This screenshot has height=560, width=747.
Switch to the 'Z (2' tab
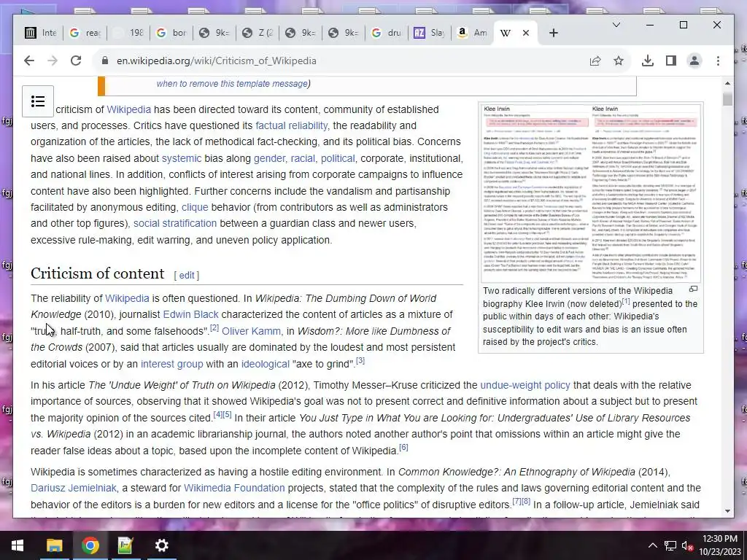(258, 33)
